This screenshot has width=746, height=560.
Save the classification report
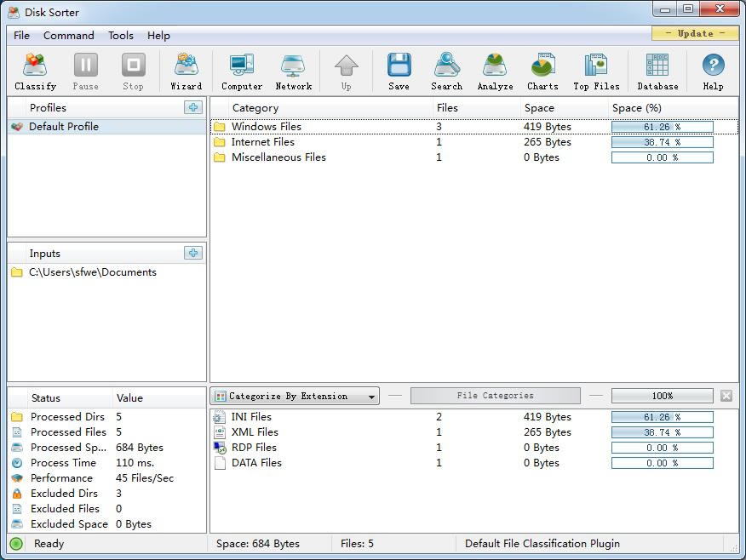click(x=399, y=71)
